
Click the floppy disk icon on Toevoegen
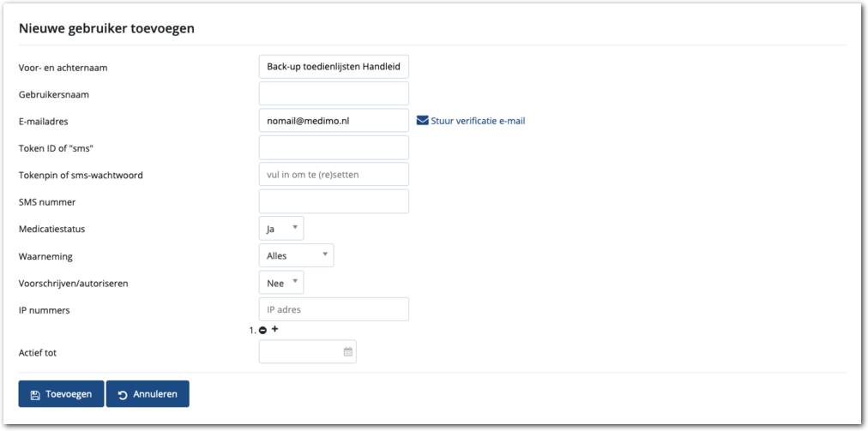[35, 395]
